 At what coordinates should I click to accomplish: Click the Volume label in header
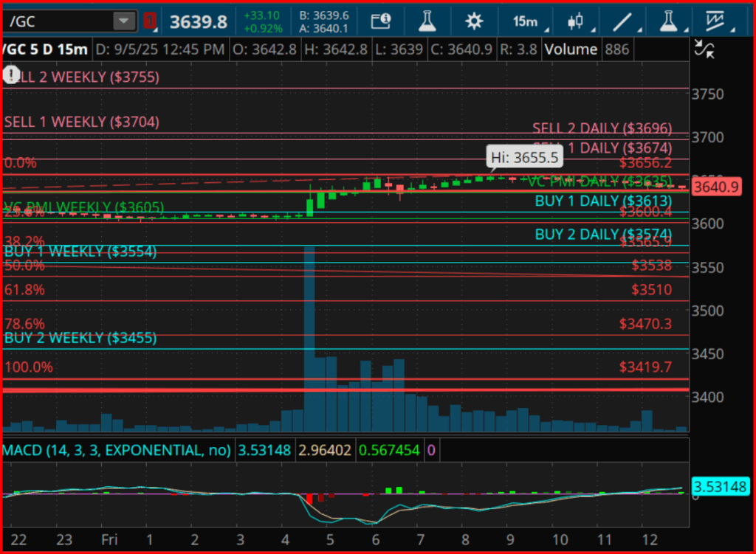(x=570, y=50)
